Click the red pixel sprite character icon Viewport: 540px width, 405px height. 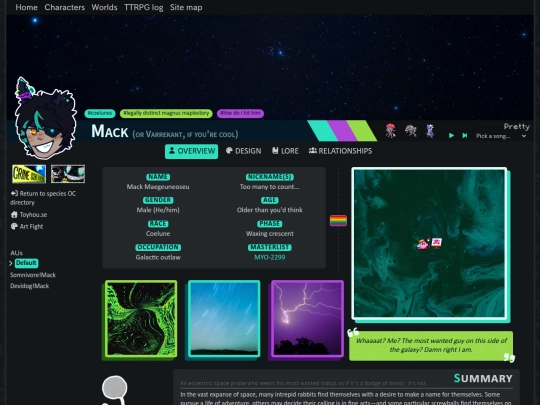[x=390, y=131]
